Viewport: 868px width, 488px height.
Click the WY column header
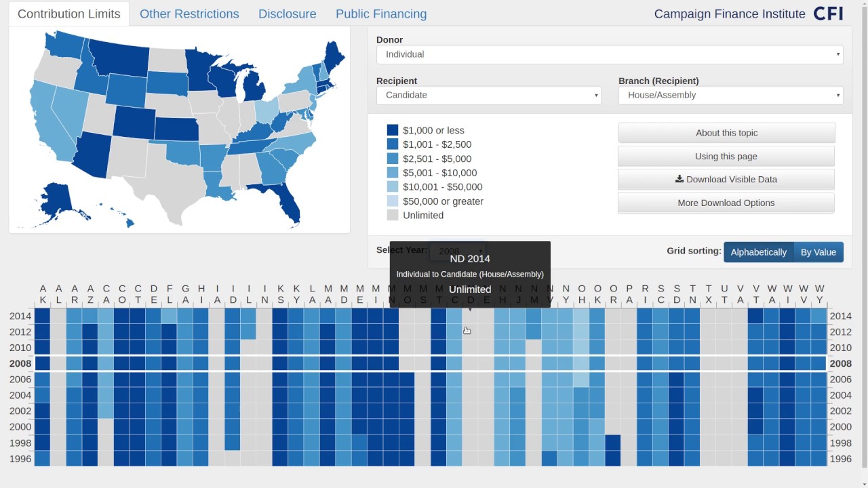pyautogui.click(x=819, y=294)
